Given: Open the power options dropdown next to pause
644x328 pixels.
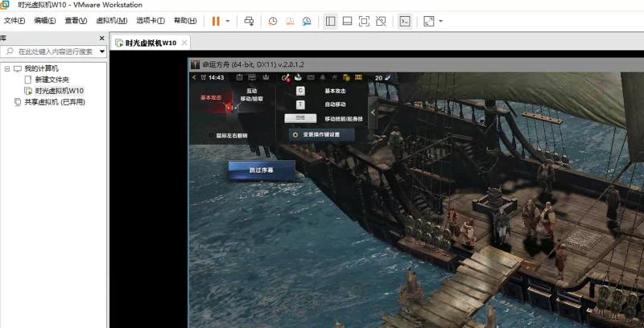Looking at the screenshot, I should pos(228,22).
